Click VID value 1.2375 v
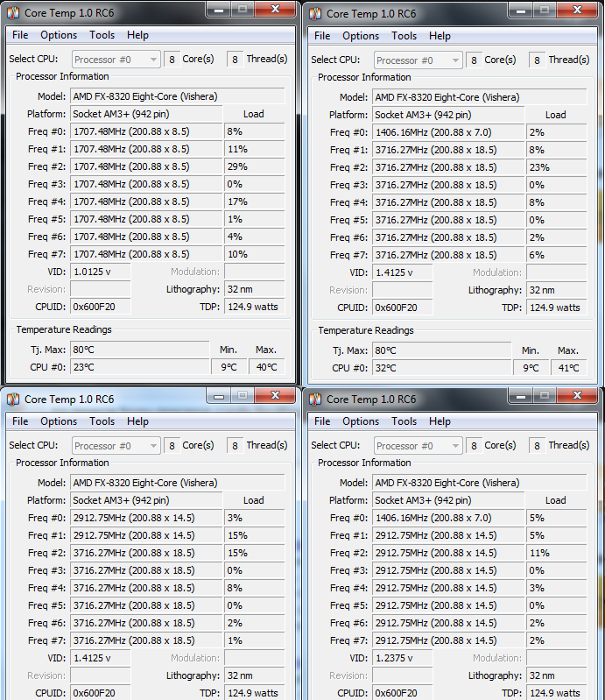The height and width of the screenshot is (700, 605). pos(403,658)
